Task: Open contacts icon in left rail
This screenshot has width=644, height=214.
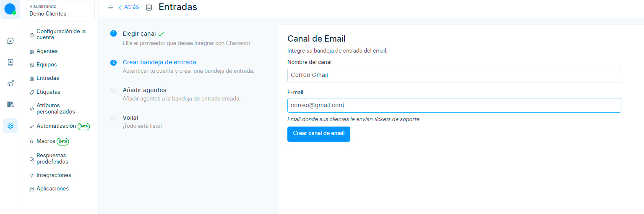Action: coord(10,62)
